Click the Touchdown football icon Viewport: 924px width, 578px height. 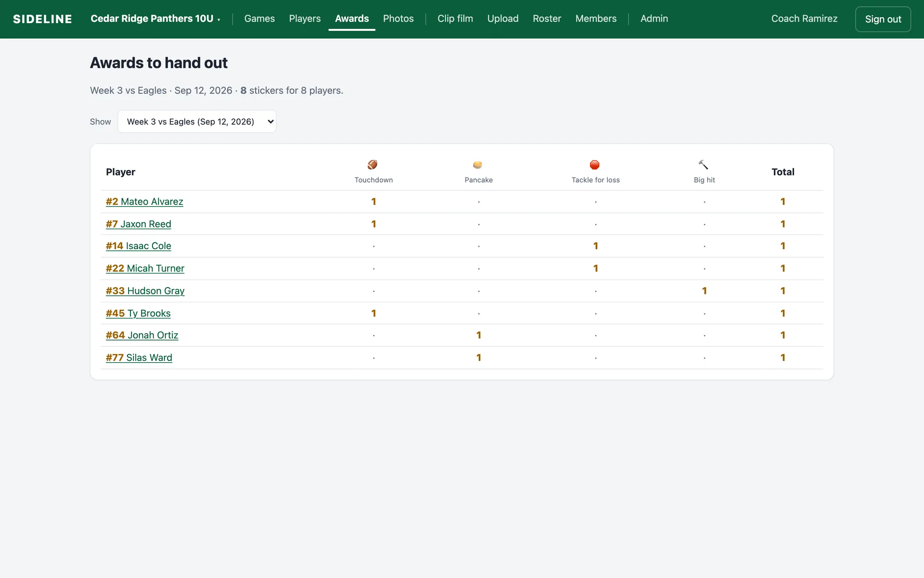(x=372, y=165)
